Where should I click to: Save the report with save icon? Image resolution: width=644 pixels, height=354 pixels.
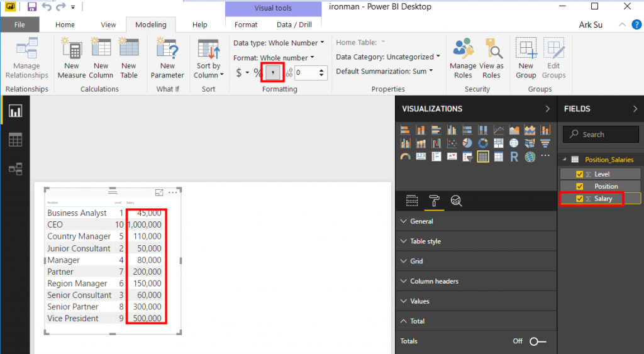31,6
